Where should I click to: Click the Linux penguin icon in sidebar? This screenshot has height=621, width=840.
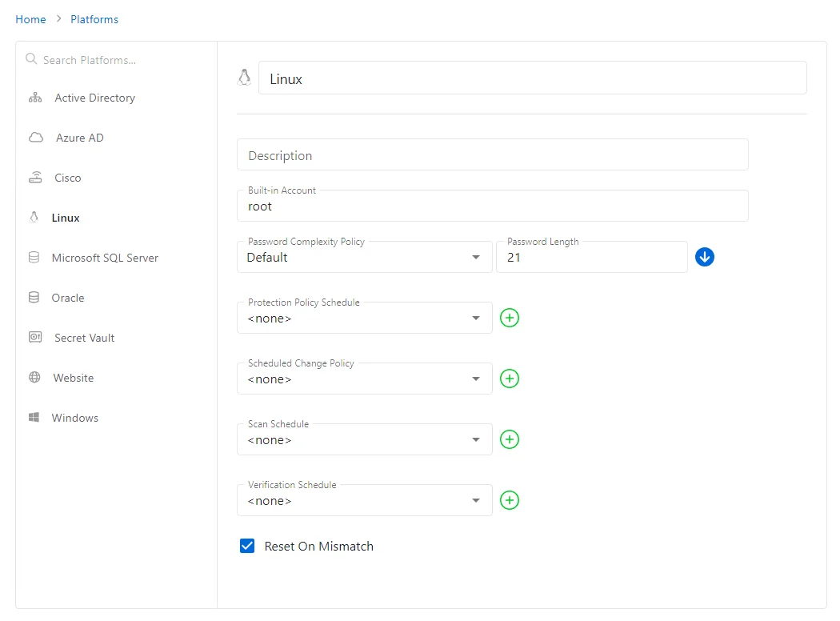35,218
